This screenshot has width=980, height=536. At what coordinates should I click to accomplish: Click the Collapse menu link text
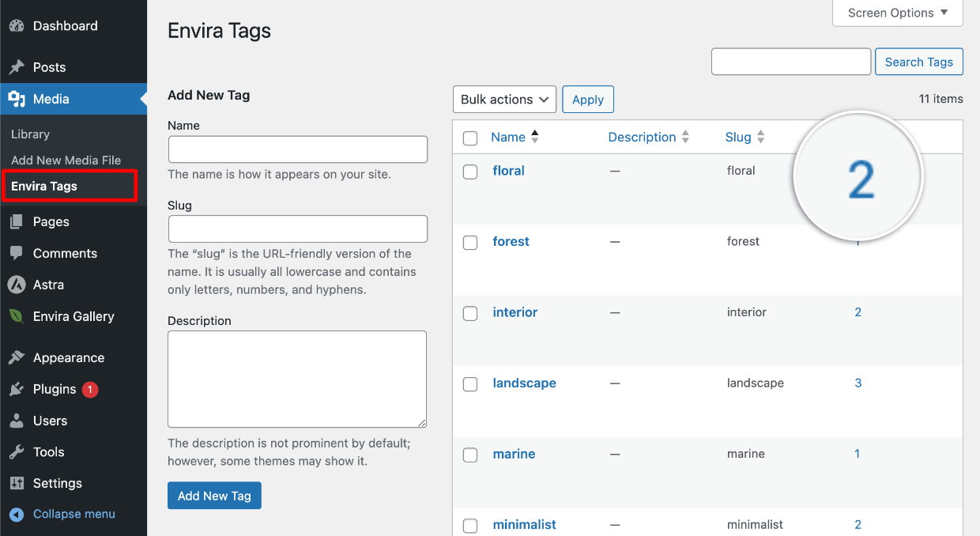[74, 514]
